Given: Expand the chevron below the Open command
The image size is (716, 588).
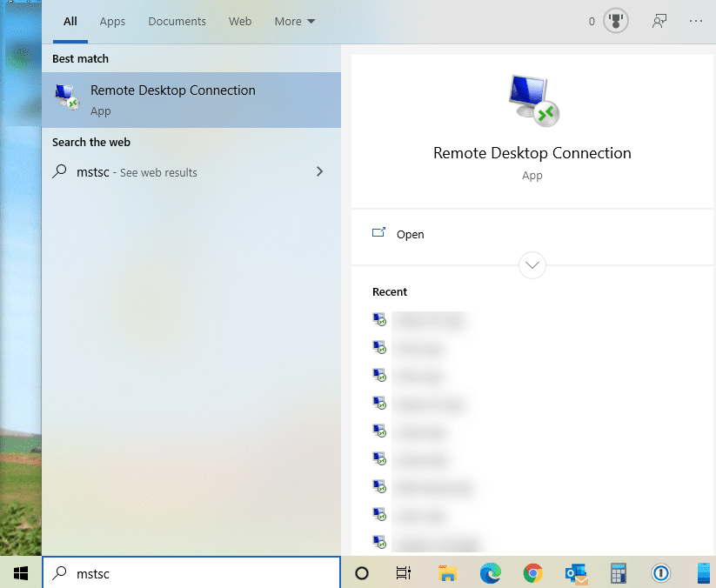Looking at the screenshot, I should pos(532,265).
